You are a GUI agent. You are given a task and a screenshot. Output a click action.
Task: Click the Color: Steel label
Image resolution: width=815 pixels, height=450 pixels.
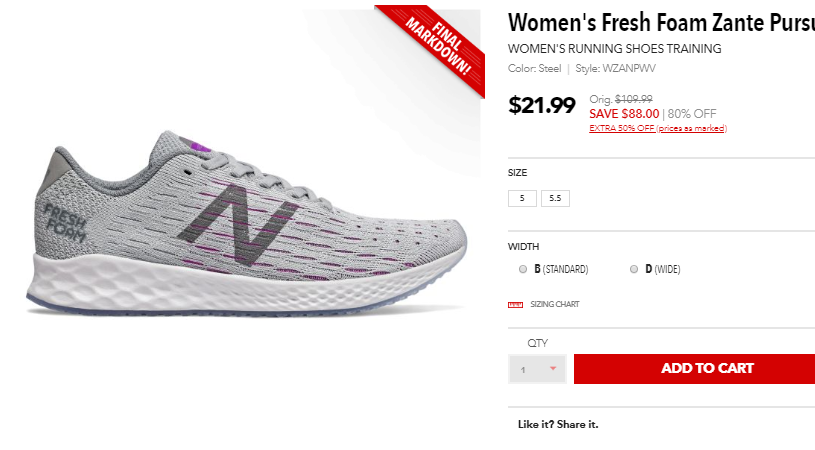536,68
